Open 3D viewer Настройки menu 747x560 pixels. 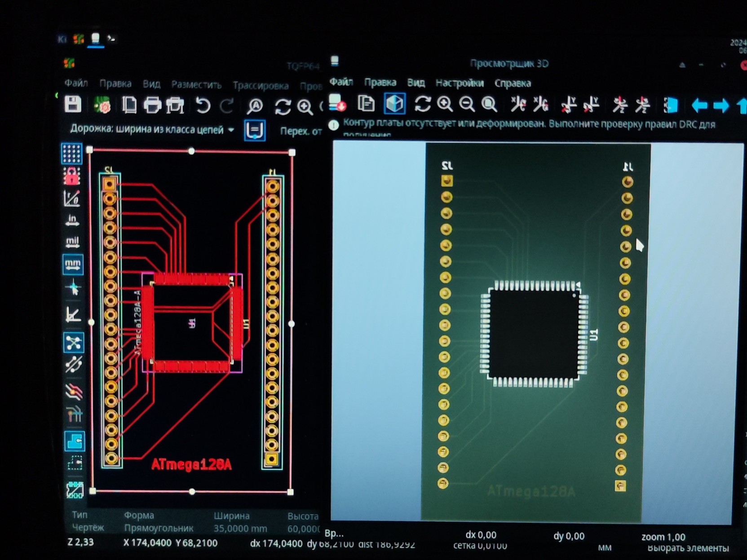point(460,83)
